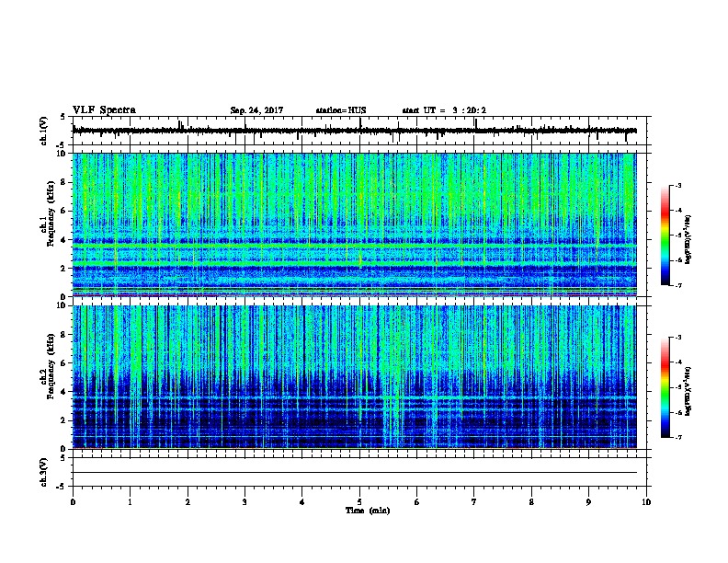The width and height of the screenshot is (728, 563).
Task: Click the "ch.1(V)" waveform axis label
Action: [44, 131]
